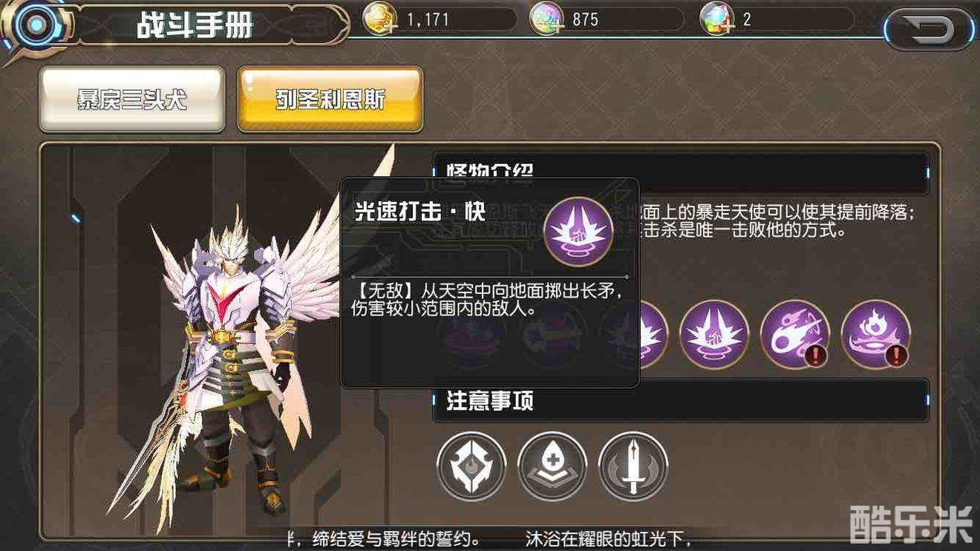This screenshot has height=551, width=980.
Task: Tap the winged 利恩斯 character model
Action: click(238, 349)
